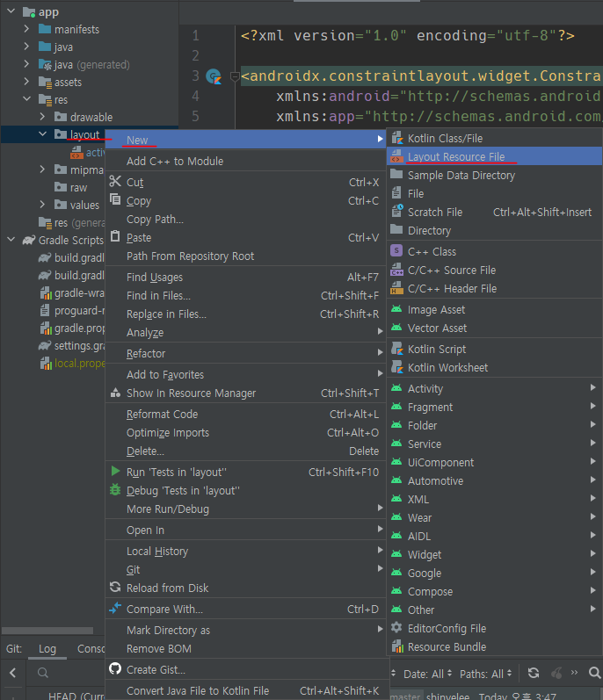Image resolution: width=603 pixels, height=700 pixels.
Task: Click the gutter class icon on line 3
Action: tap(214, 76)
